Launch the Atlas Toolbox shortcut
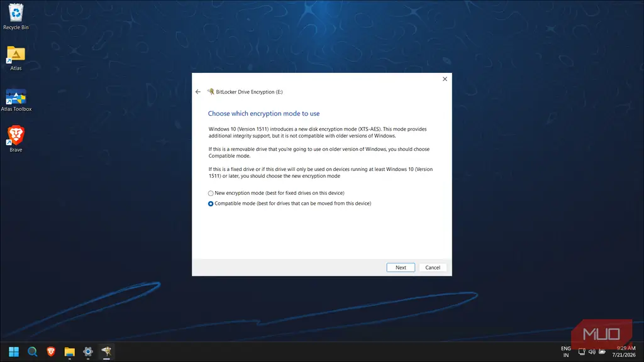 pyautogui.click(x=16, y=100)
